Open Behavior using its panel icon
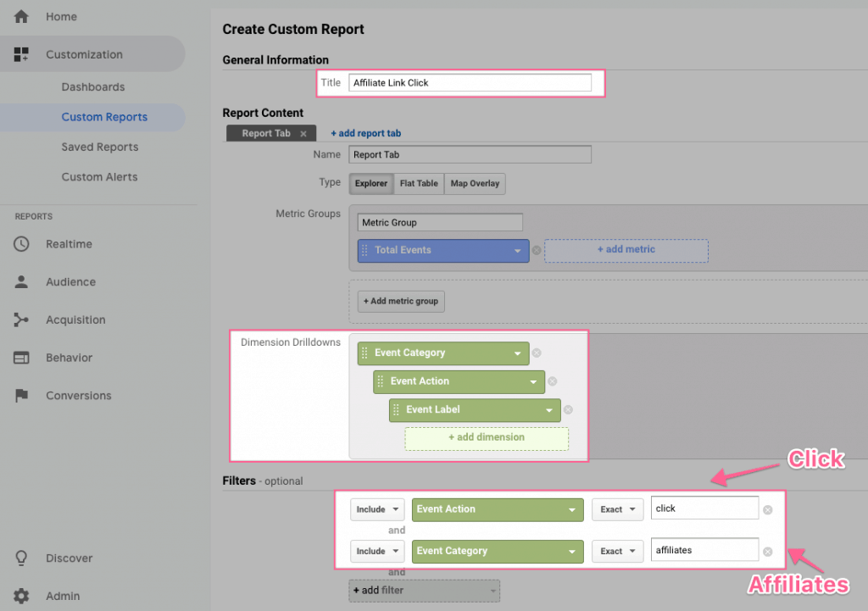868x611 pixels. (x=24, y=358)
